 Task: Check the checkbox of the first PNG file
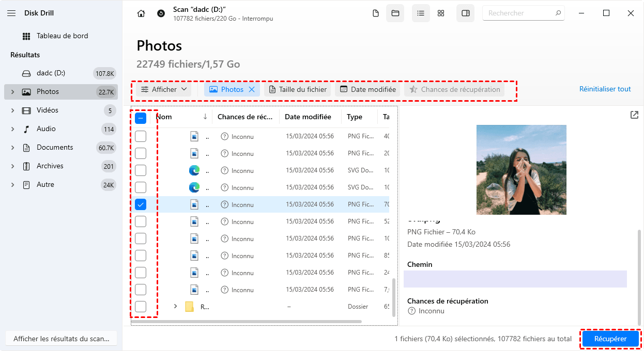click(141, 136)
